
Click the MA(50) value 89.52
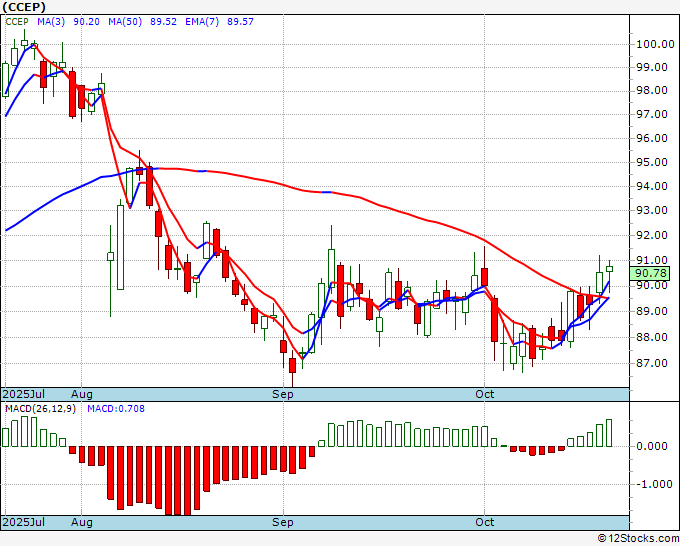click(163, 22)
